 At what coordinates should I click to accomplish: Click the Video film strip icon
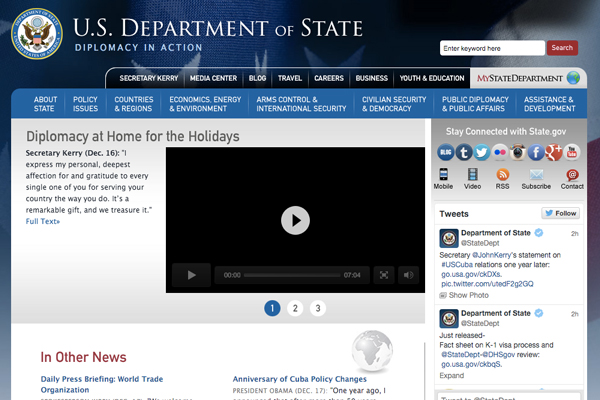click(473, 174)
